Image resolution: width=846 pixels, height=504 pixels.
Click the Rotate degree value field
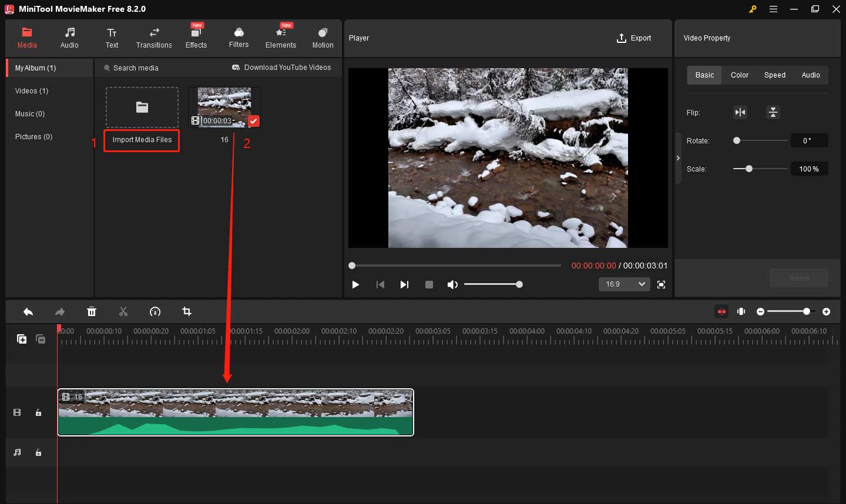[809, 140]
